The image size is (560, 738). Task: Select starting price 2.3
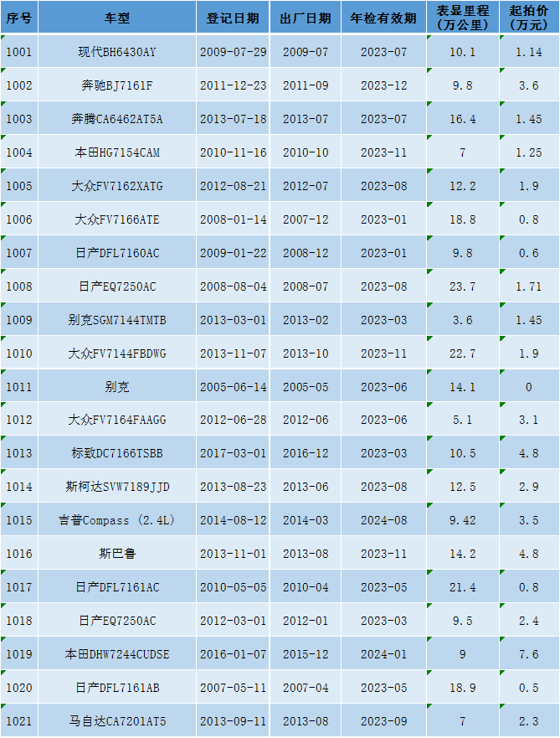[x=529, y=720]
